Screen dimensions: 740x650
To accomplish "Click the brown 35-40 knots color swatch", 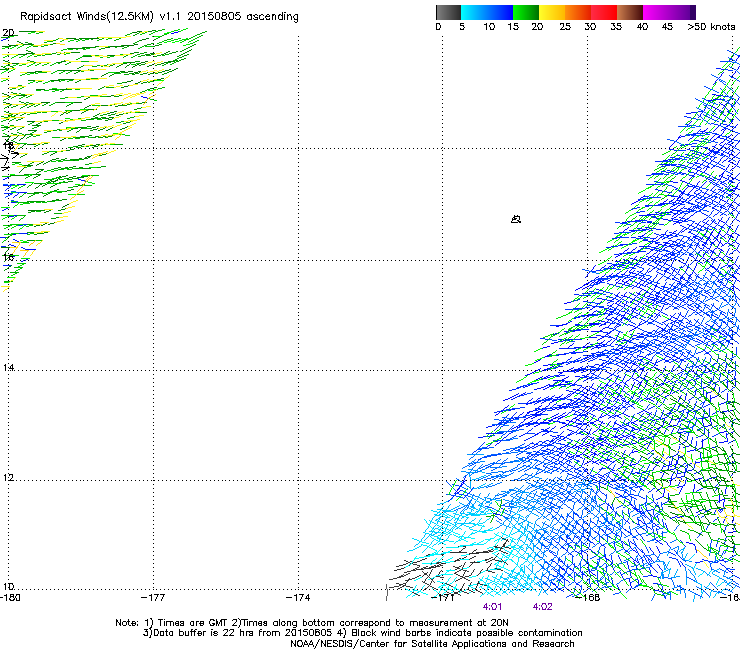I will [x=630, y=12].
